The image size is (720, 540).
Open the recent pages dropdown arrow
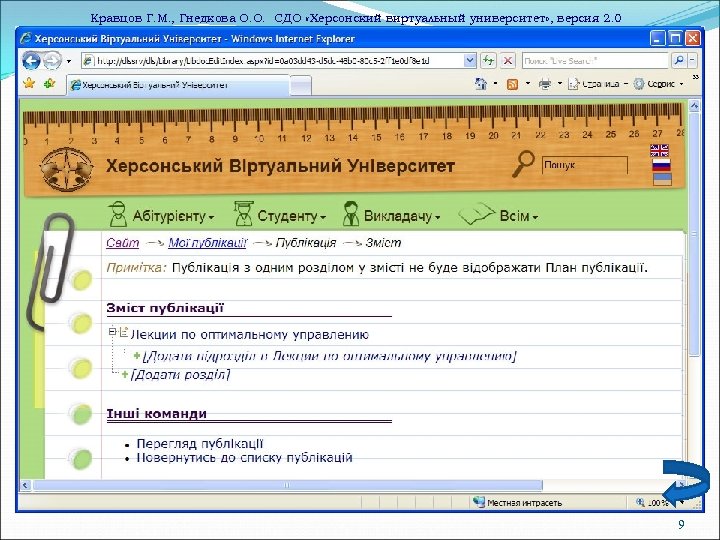coord(69,61)
